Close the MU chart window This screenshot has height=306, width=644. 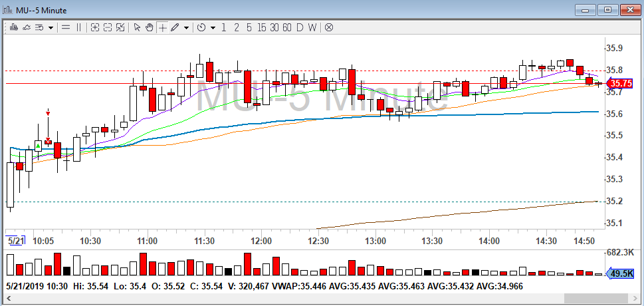[x=630, y=10]
